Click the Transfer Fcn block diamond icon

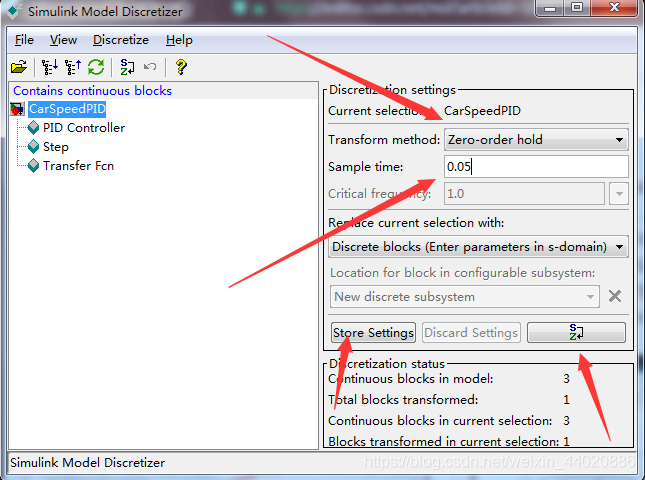click(x=33, y=166)
